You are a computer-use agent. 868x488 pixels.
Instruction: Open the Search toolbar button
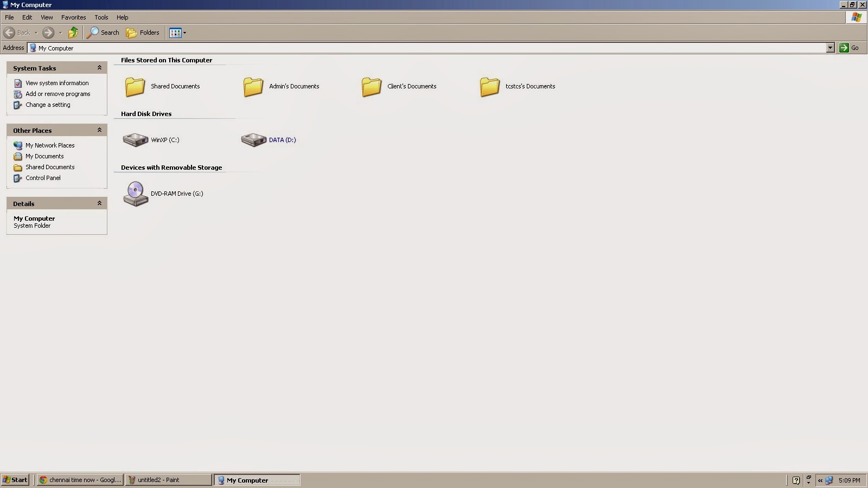pos(103,33)
